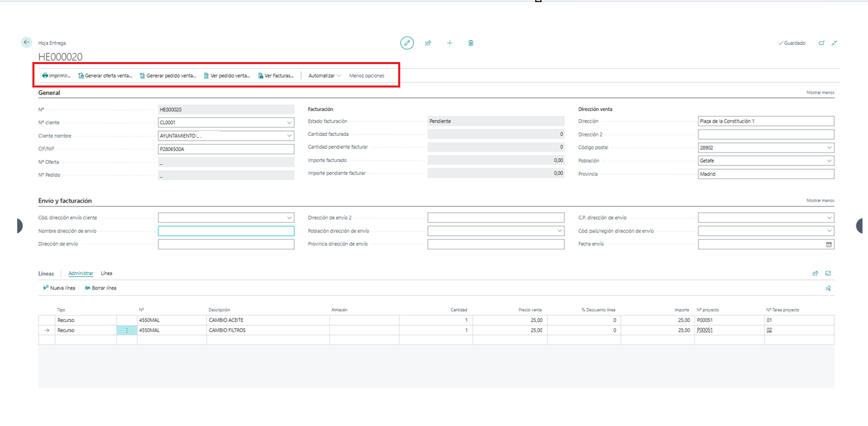Open the Nº cliente dropdown
This screenshot has height=426, width=868.
click(x=289, y=123)
